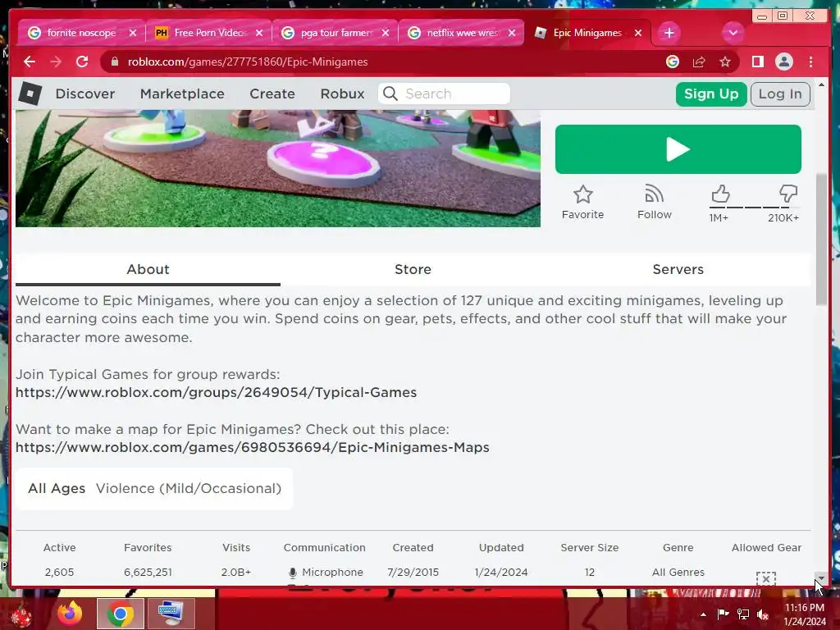Click the Roblox logo icon

pos(30,94)
